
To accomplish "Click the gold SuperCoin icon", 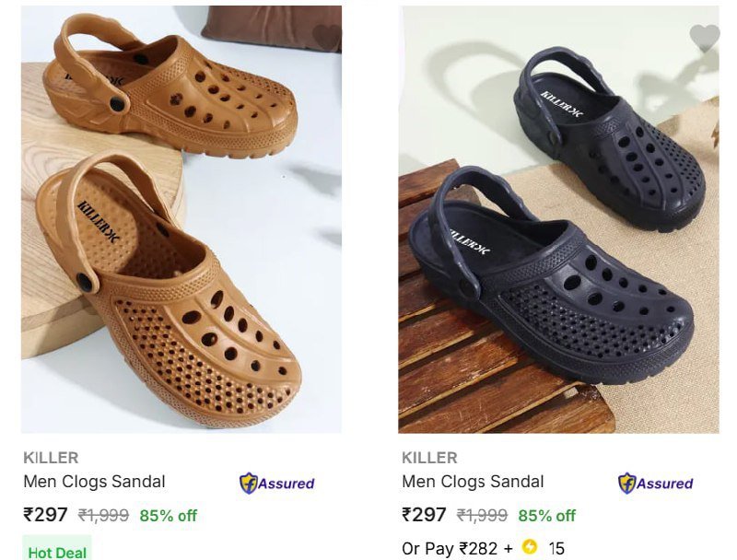I will [x=529, y=547].
